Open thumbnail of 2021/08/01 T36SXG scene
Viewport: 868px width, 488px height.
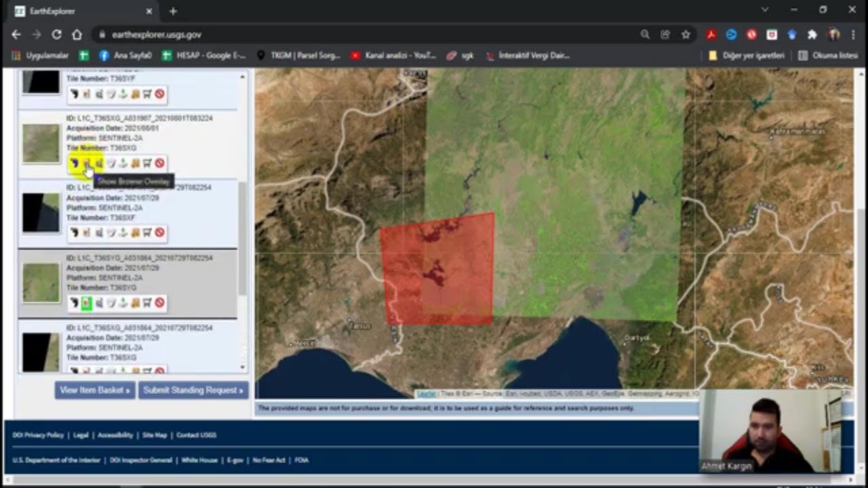tap(41, 143)
